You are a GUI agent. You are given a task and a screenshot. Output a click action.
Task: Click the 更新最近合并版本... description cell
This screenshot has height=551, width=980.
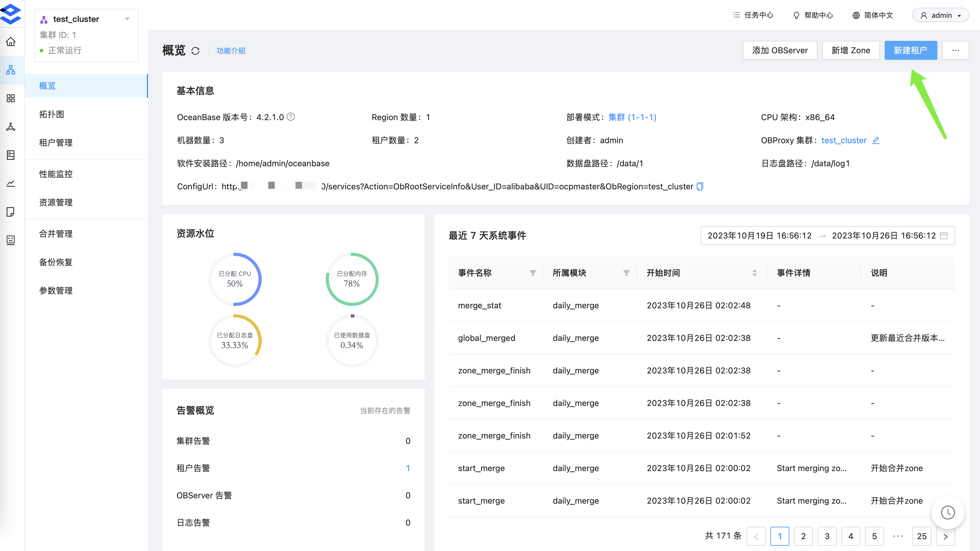[x=908, y=338]
